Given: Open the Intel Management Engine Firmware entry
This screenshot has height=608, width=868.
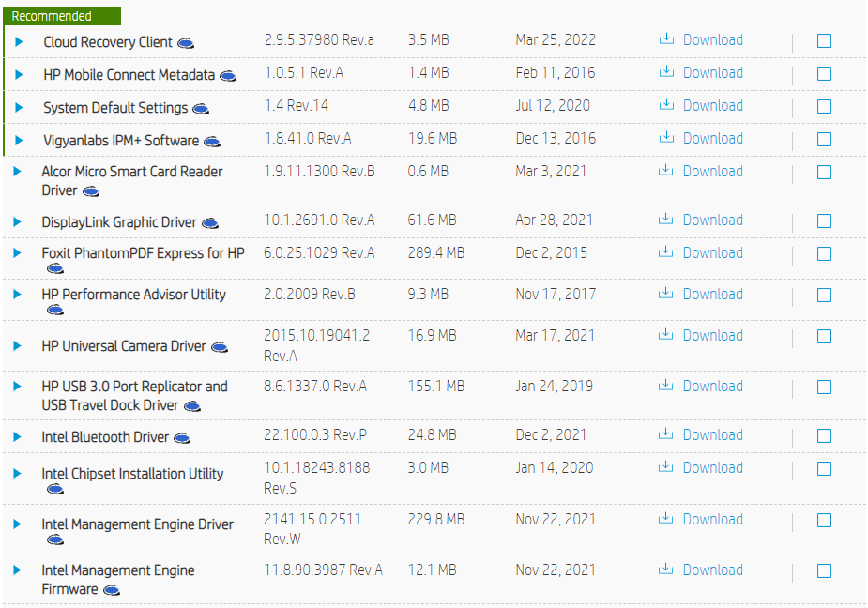Looking at the screenshot, I should (x=118, y=570).
